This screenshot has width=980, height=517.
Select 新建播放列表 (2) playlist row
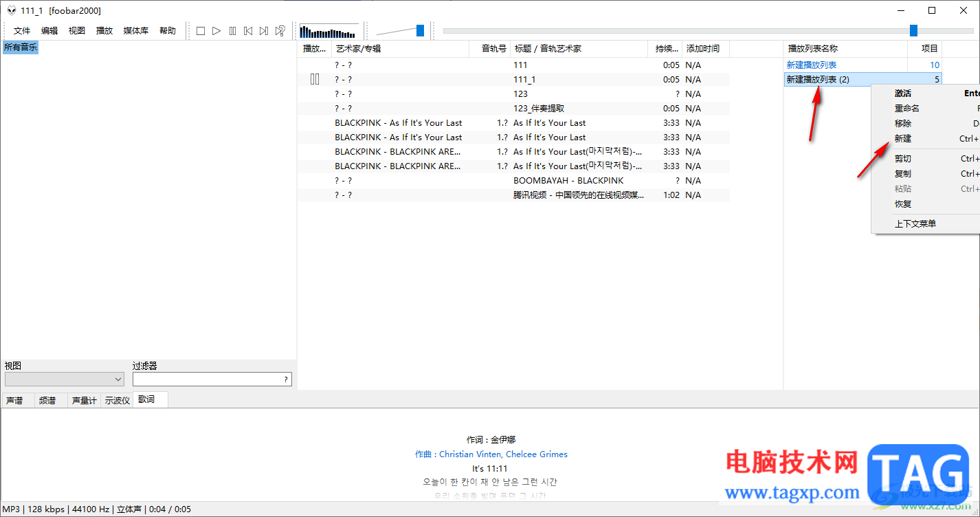click(863, 80)
